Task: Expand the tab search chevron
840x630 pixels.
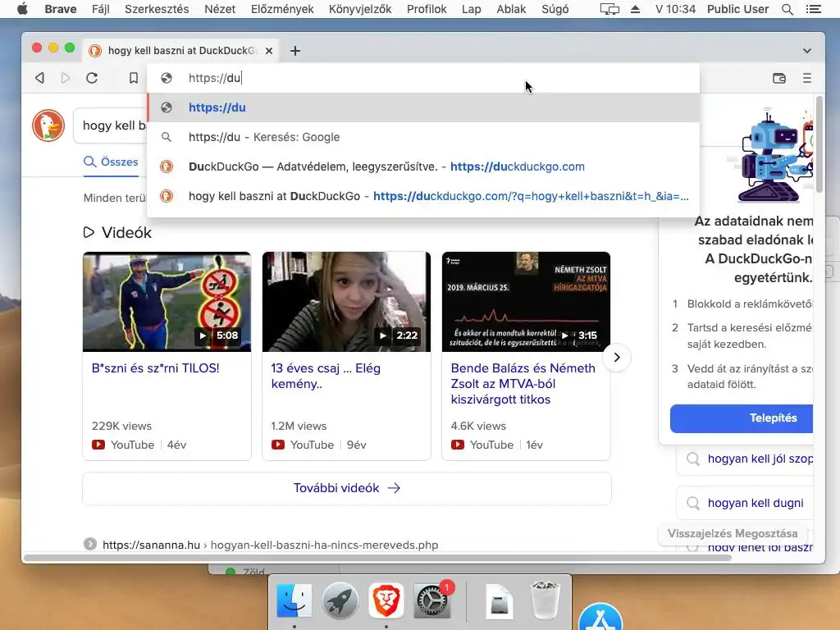Action: pyautogui.click(x=807, y=51)
